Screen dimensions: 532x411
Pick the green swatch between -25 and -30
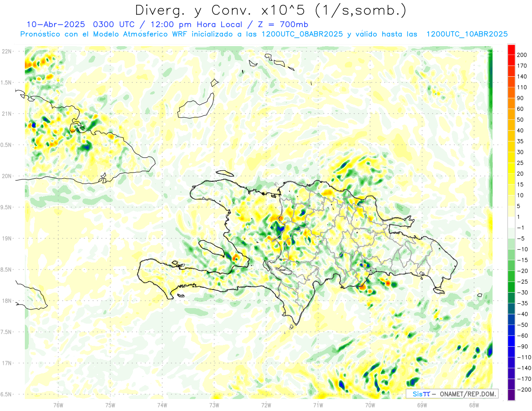(x=511, y=287)
